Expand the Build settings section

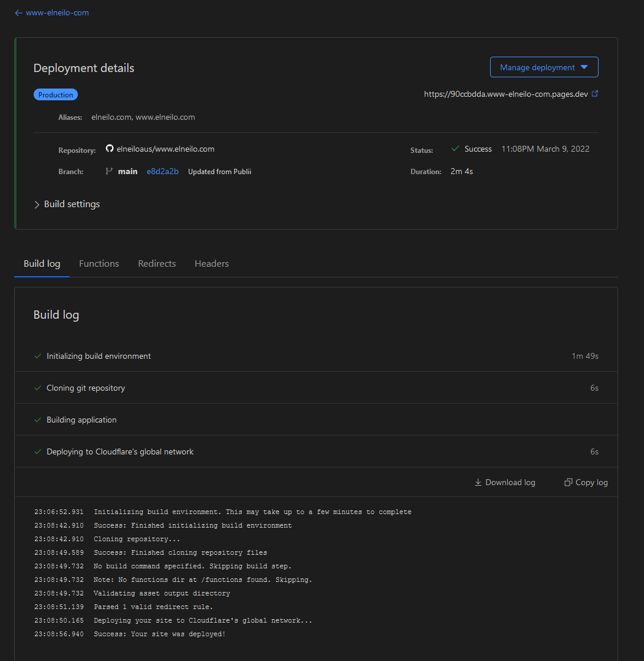coord(67,204)
